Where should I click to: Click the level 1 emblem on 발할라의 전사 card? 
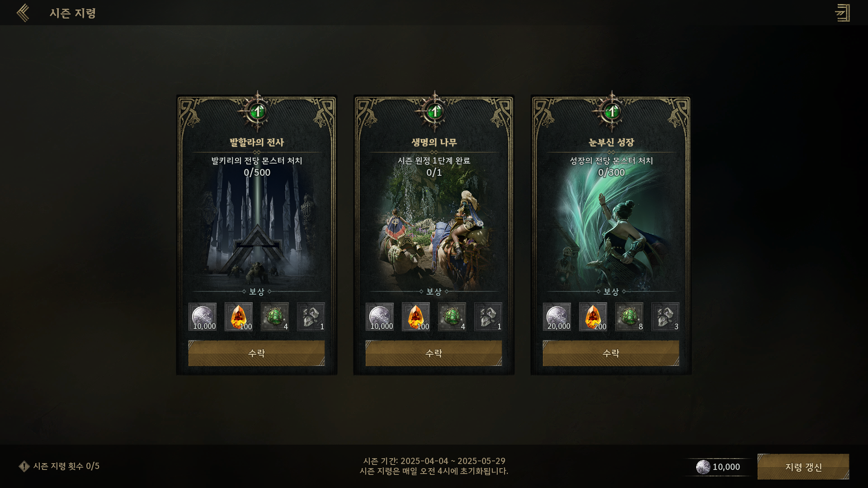[x=257, y=111]
